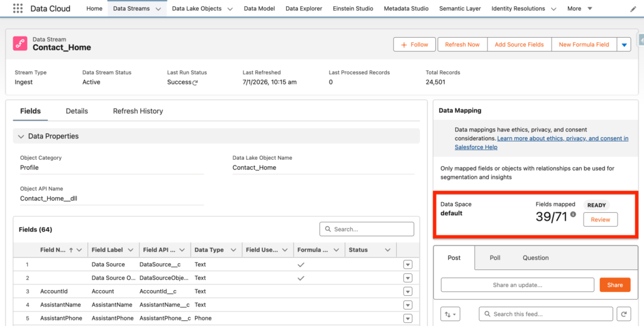This screenshot has width=644, height=326.
Task: Collapse the Data Properties section
Action: pos(21,137)
